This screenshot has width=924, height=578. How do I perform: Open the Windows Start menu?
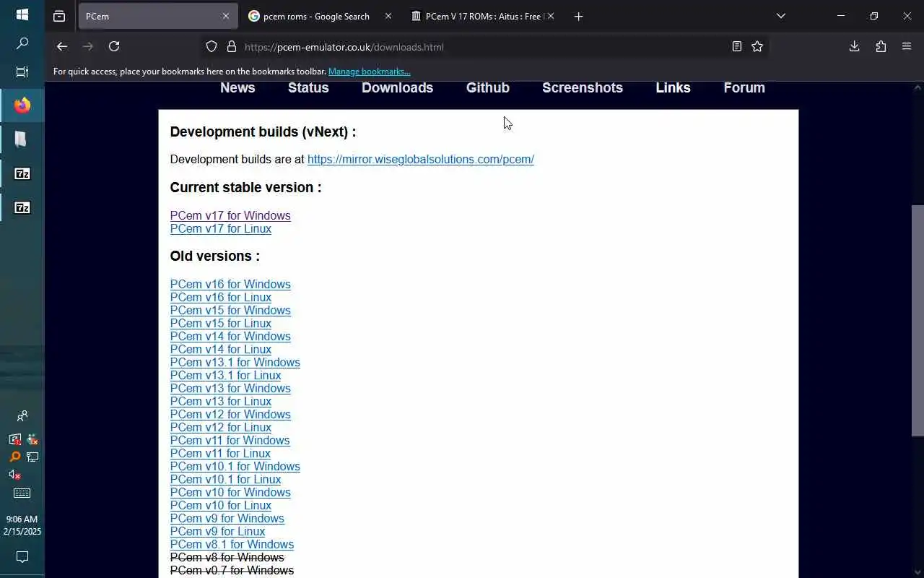pyautogui.click(x=22, y=14)
